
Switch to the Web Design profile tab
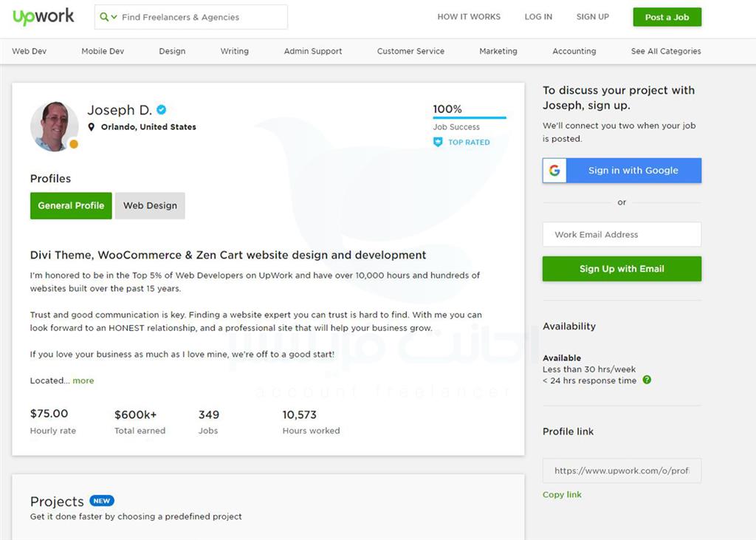(x=150, y=205)
